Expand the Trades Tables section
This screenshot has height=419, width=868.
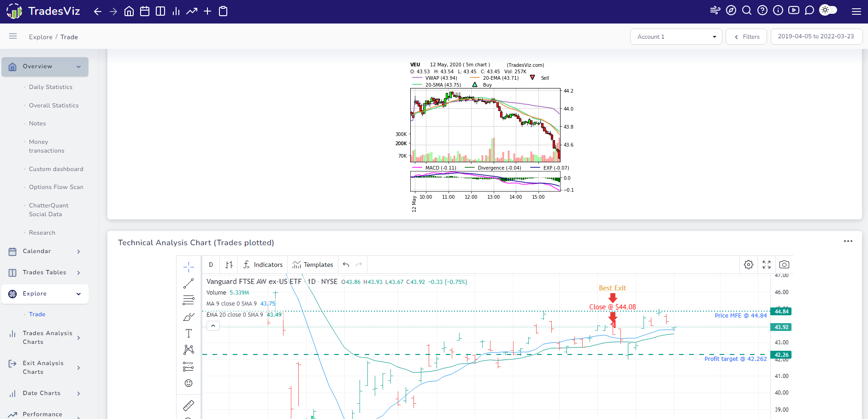pos(45,273)
